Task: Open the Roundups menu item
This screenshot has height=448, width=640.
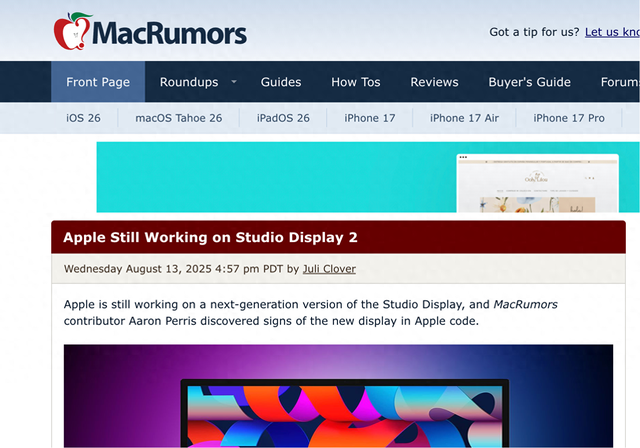Action: [x=189, y=82]
